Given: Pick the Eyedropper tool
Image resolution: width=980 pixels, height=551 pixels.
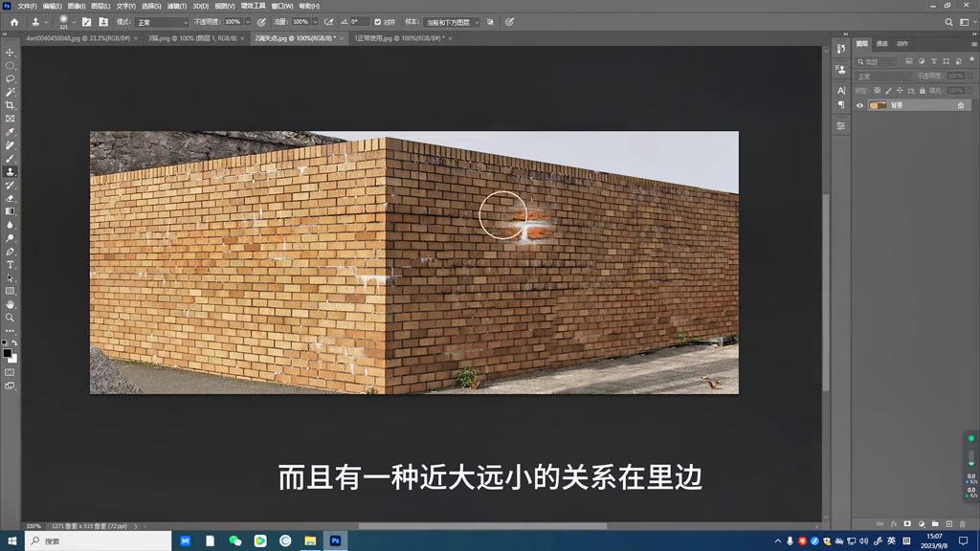Looking at the screenshot, I should [11, 134].
